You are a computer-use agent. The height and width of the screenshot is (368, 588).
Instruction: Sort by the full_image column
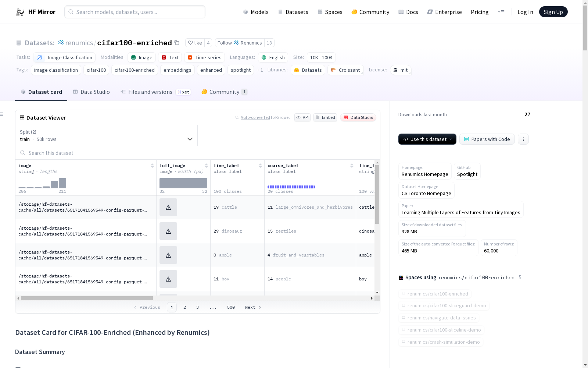tap(206, 166)
